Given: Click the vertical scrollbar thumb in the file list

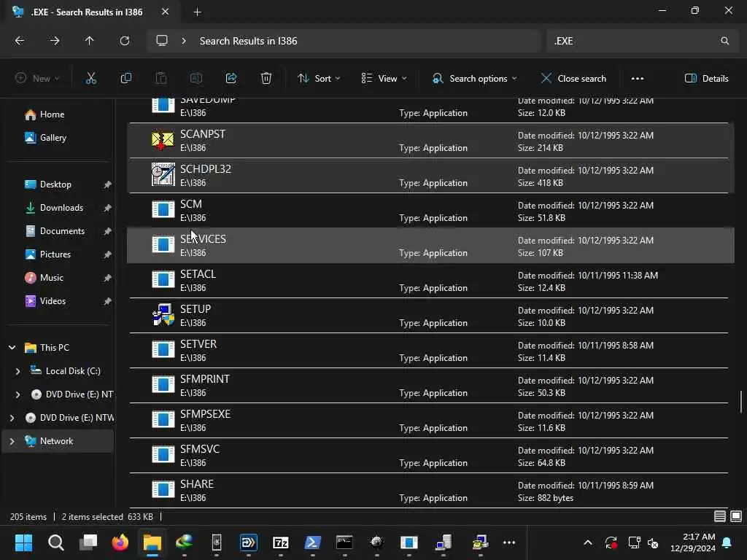Looking at the screenshot, I should point(741,402).
